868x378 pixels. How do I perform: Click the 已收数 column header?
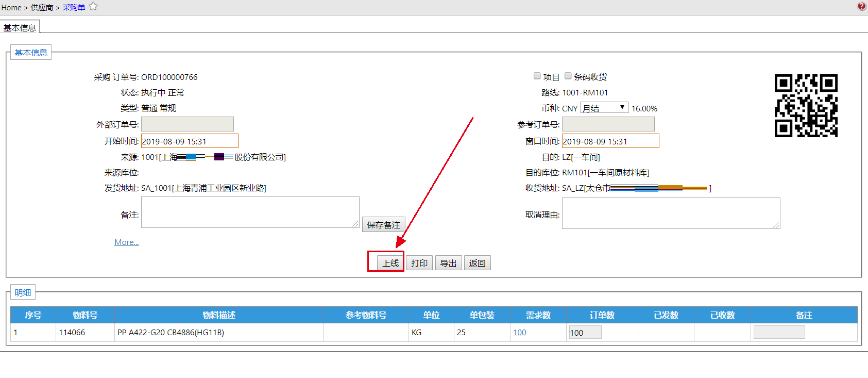point(723,315)
